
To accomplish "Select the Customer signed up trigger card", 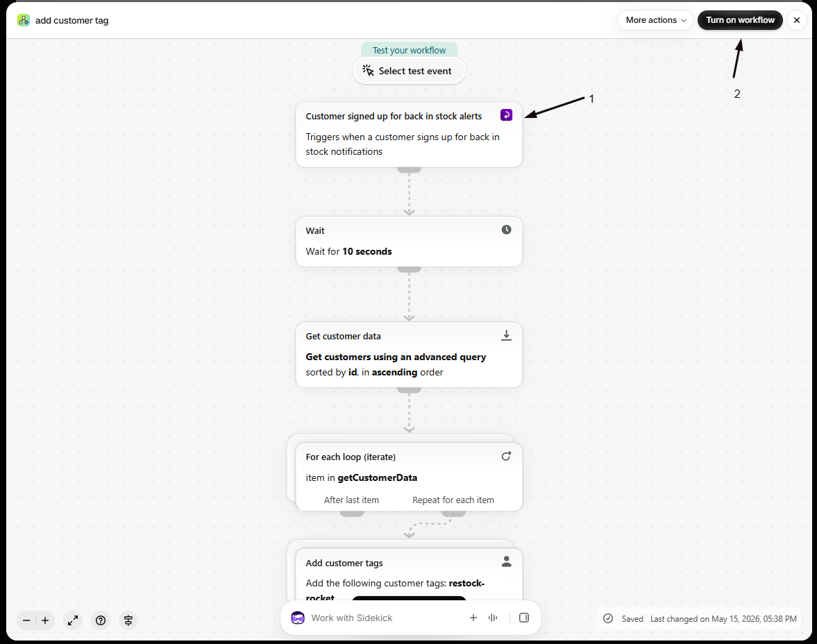I will (x=409, y=135).
